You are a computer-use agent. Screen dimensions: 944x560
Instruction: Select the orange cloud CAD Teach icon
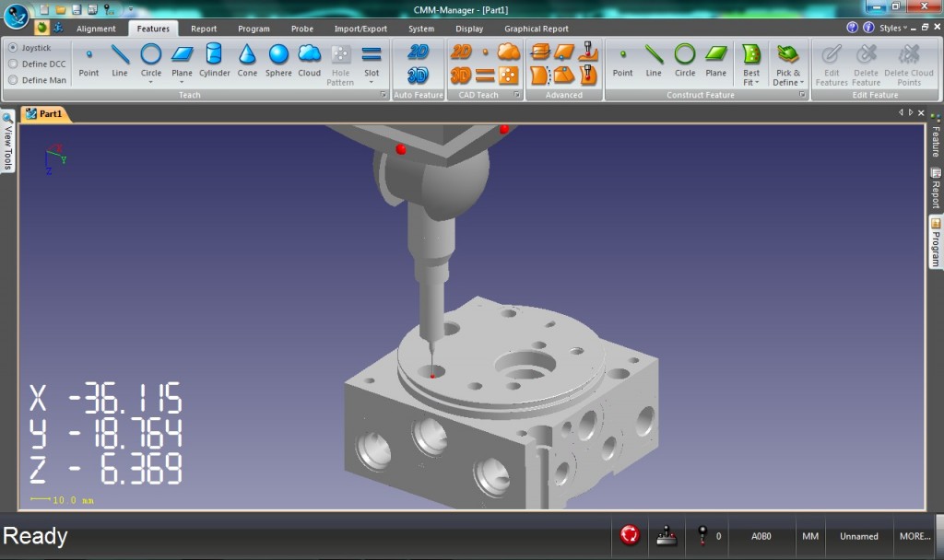pos(509,52)
